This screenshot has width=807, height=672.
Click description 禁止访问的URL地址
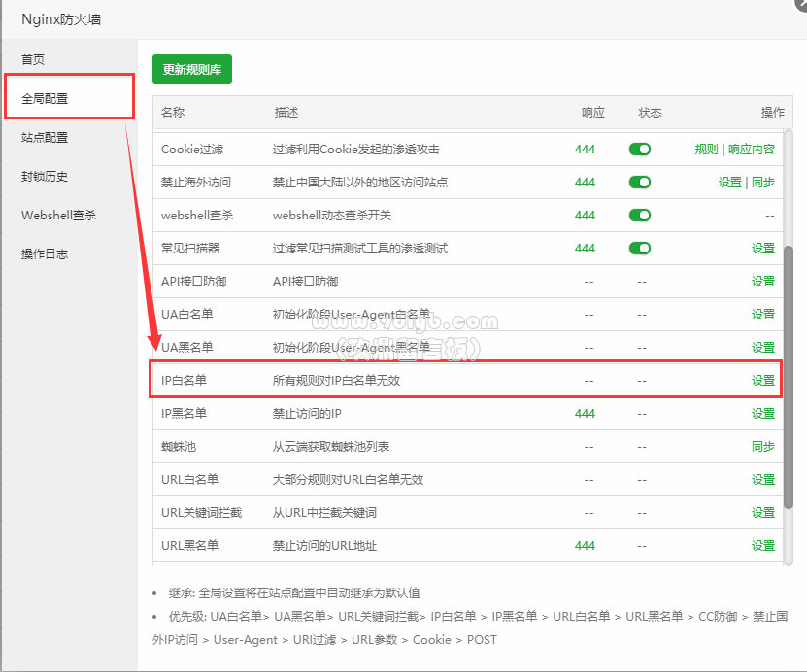(324, 545)
